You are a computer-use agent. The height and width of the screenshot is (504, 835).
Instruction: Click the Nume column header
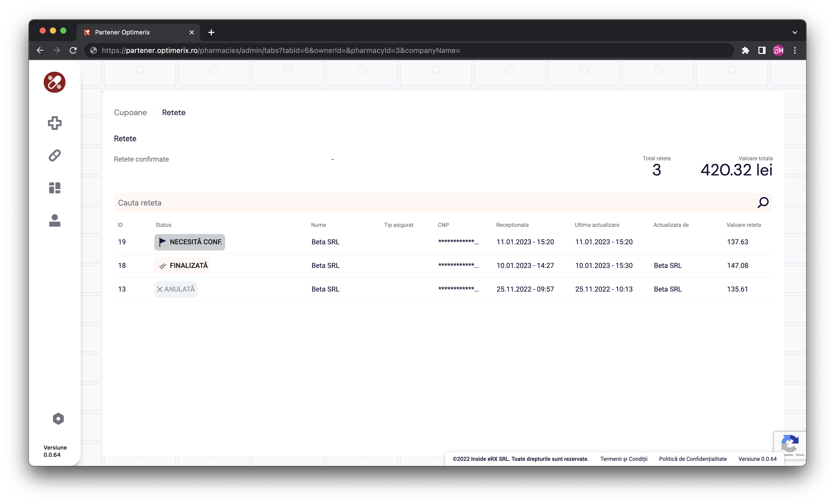(318, 225)
